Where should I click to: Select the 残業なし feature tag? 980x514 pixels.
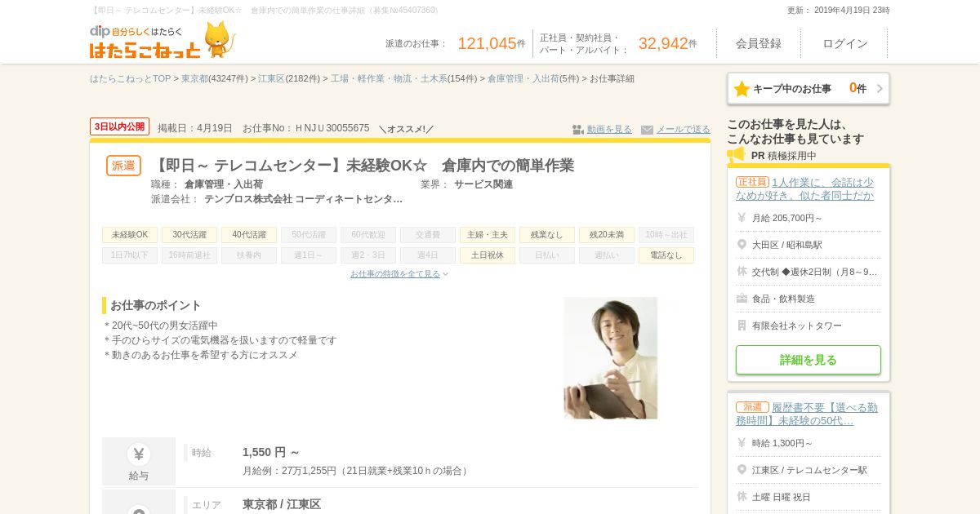pos(547,235)
